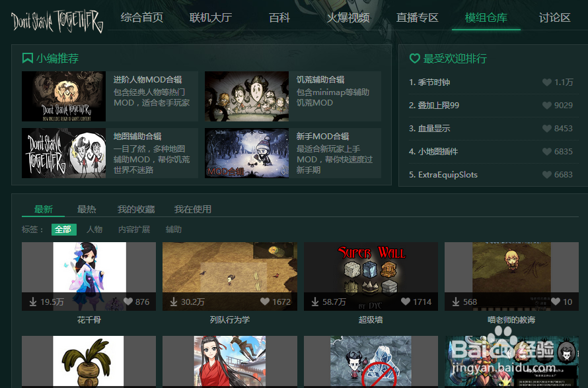Screen dimensions: 588x388
Task: Like 列队行为学 via heart icon 1672
Action: (x=265, y=302)
